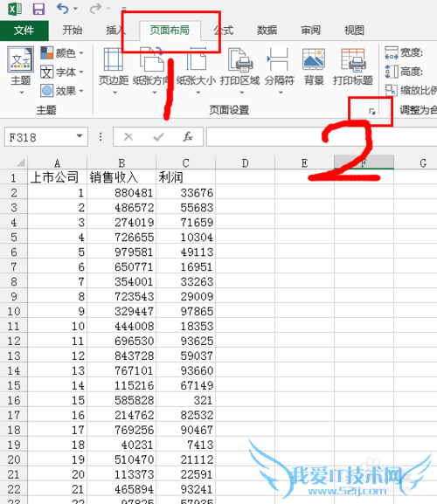Viewport: 437px width, 504px height.
Task: Click the Enter checkmark formula button
Action: click(158, 137)
